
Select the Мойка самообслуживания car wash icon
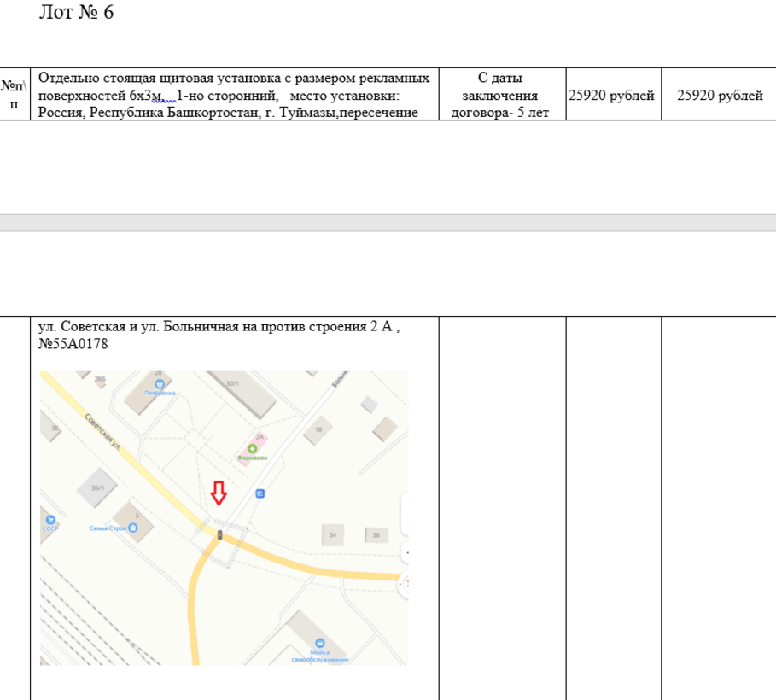319,644
